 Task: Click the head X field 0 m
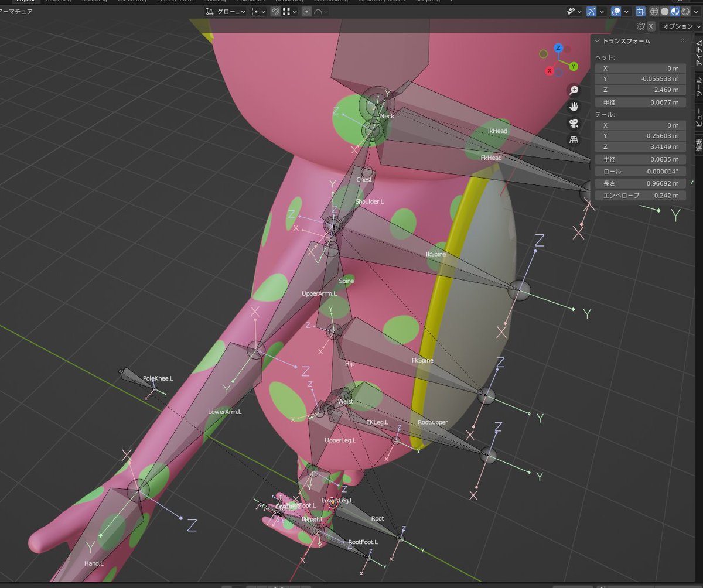tap(640, 69)
